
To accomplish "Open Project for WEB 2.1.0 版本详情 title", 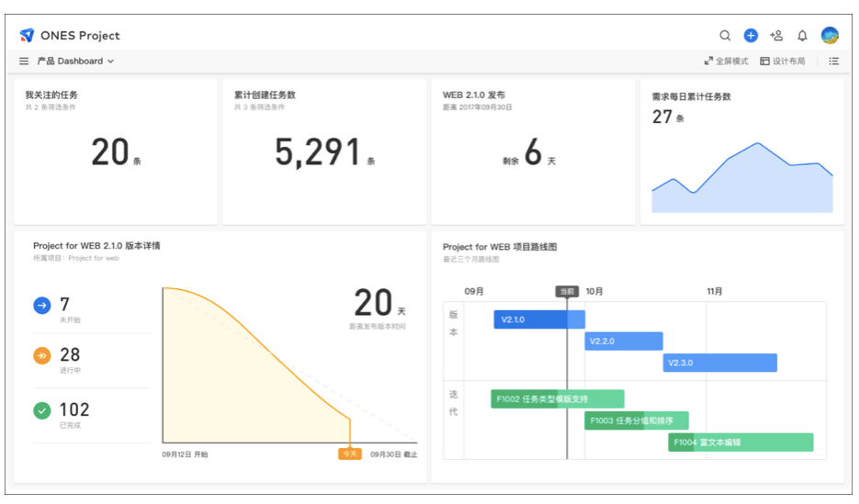I will tap(96, 246).
